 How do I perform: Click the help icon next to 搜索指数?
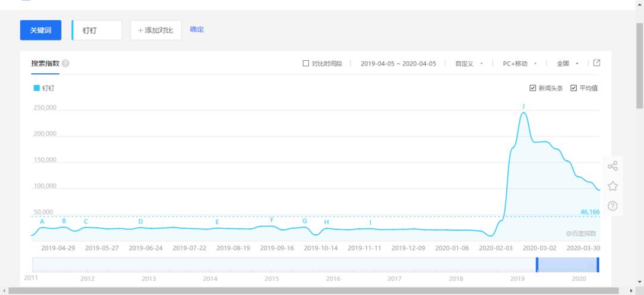point(66,64)
